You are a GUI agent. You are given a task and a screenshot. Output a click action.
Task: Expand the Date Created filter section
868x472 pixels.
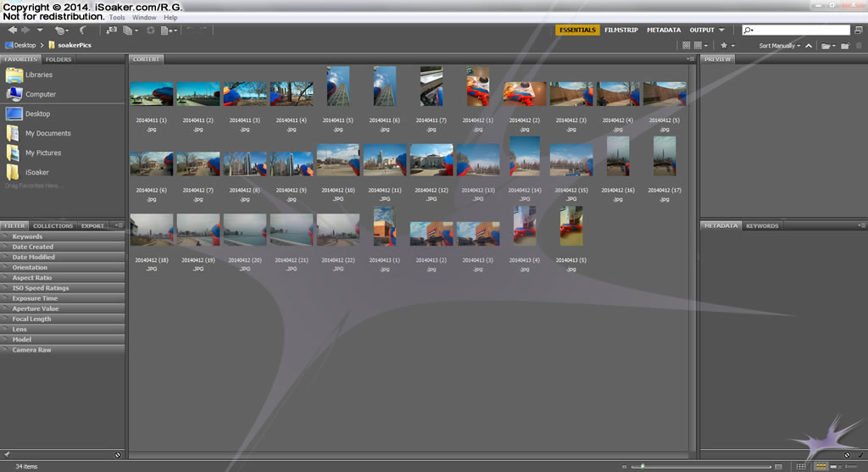click(63, 247)
